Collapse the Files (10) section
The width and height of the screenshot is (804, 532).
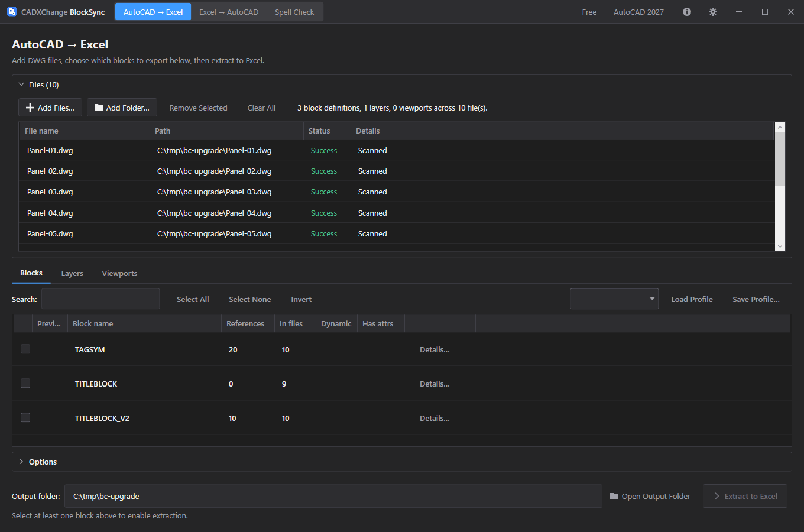21,85
